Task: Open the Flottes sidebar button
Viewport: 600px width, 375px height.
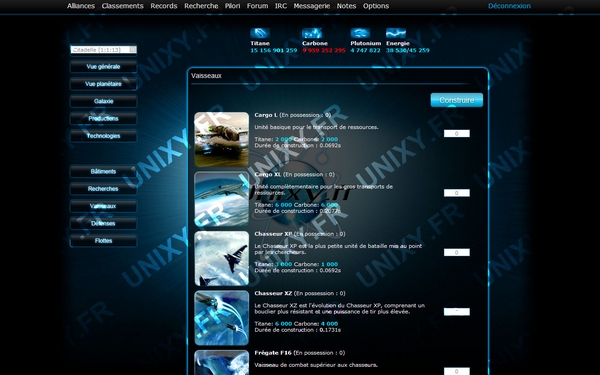Action: click(103, 241)
